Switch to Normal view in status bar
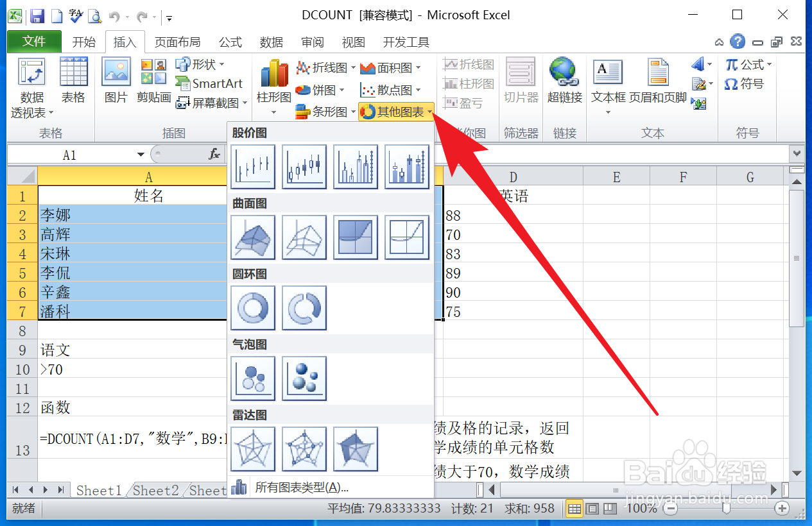 pyautogui.click(x=574, y=509)
